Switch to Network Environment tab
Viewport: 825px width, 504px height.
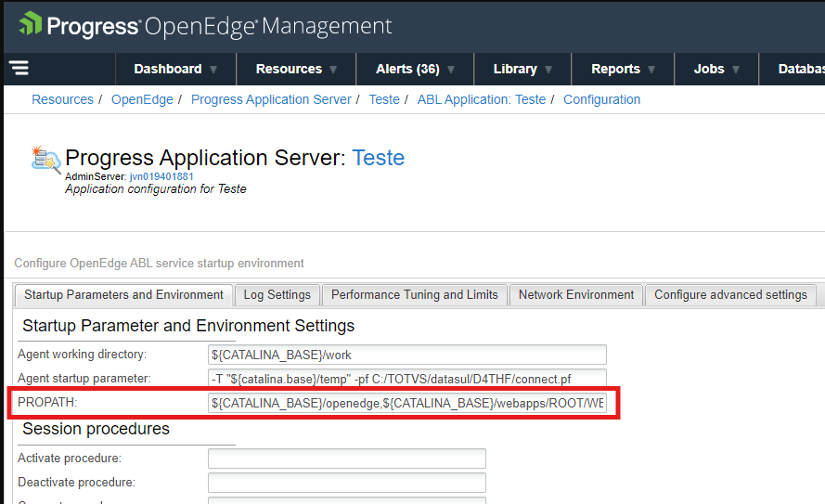[x=576, y=294]
